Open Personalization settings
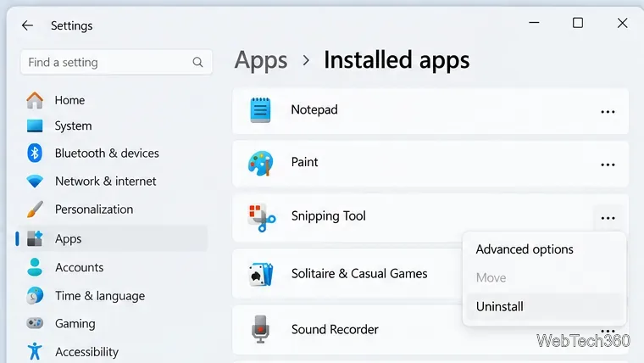644x363 pixels. pyautogui.click(x=94, y=209)
